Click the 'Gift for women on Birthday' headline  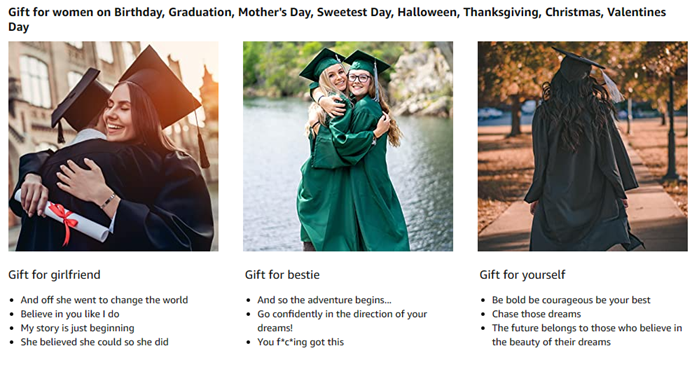pos(337,19)
